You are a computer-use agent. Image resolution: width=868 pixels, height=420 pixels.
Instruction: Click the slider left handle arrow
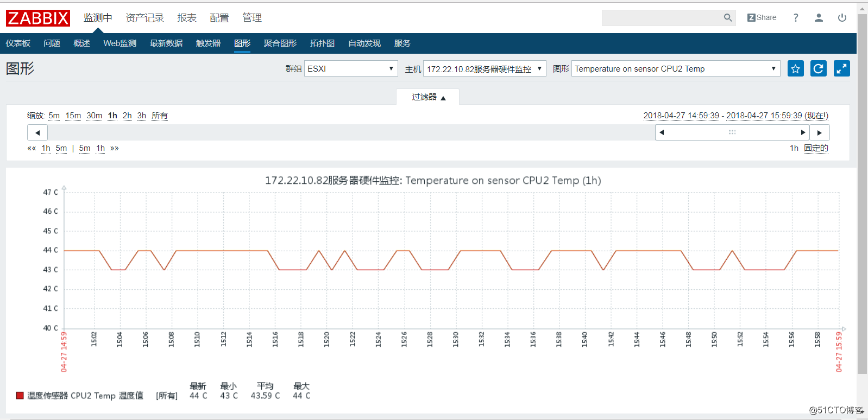tap(662, 132)
